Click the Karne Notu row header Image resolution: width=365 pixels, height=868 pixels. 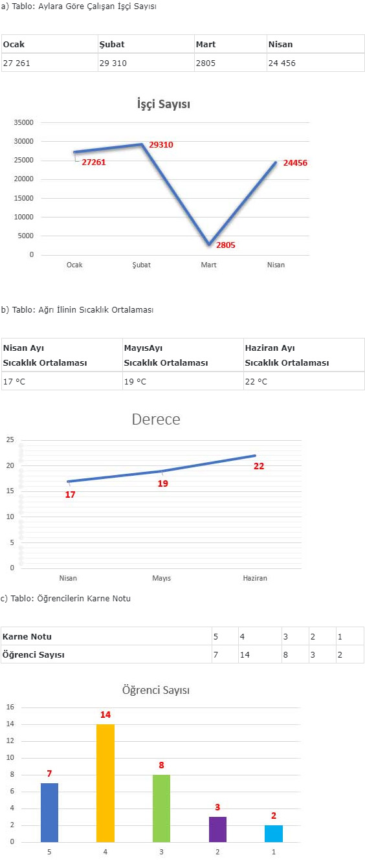click(x=106, y=636)
